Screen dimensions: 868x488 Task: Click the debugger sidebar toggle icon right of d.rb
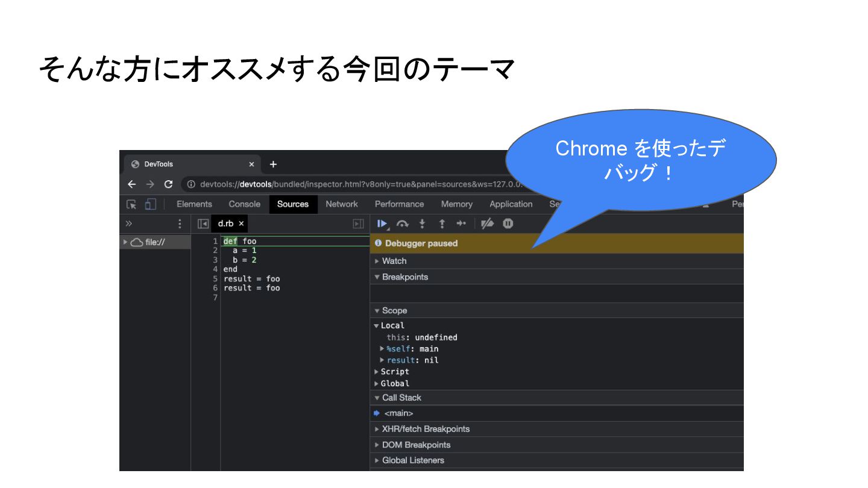coord(358,224)
